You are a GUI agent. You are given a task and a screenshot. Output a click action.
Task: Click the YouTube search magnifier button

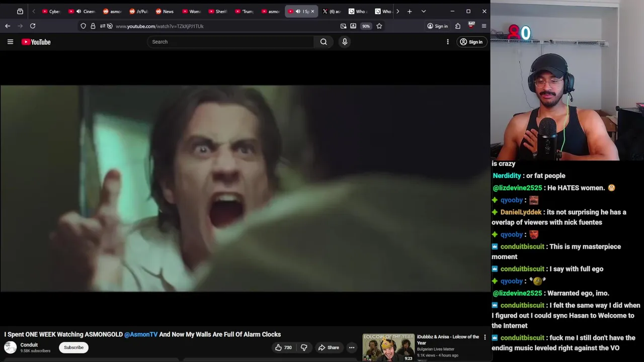coord(324,42)
